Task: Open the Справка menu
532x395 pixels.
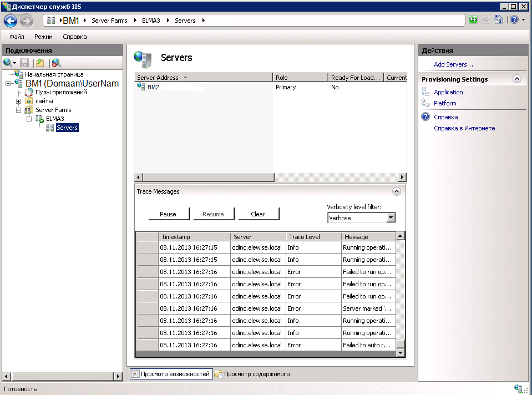Action: 75,37
